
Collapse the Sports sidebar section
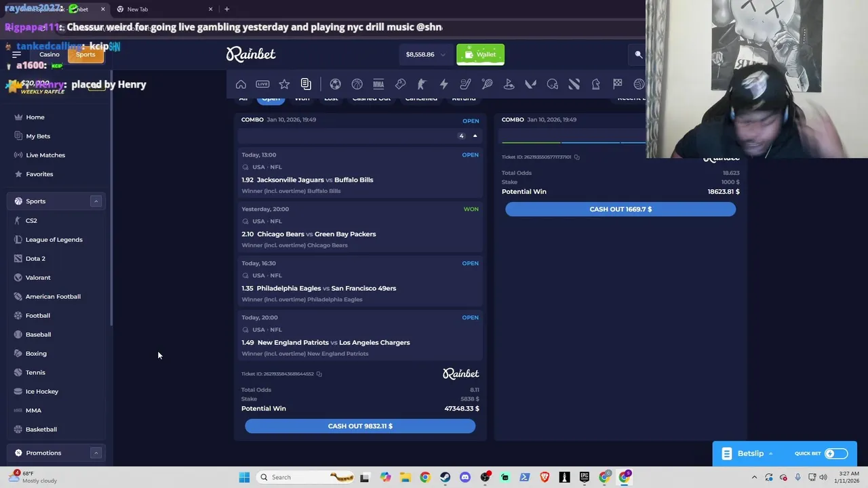click(96, 201)
